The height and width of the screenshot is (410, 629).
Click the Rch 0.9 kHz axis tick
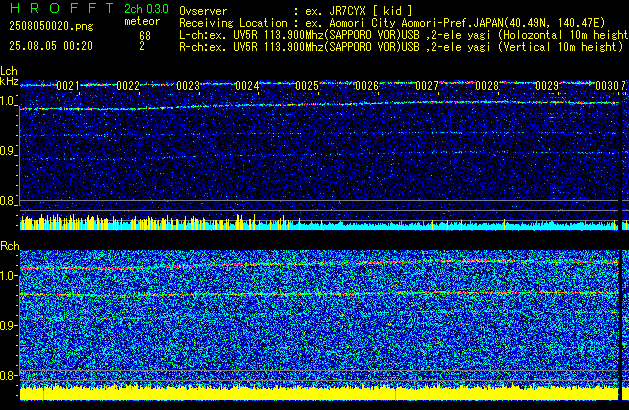(8, 325)
